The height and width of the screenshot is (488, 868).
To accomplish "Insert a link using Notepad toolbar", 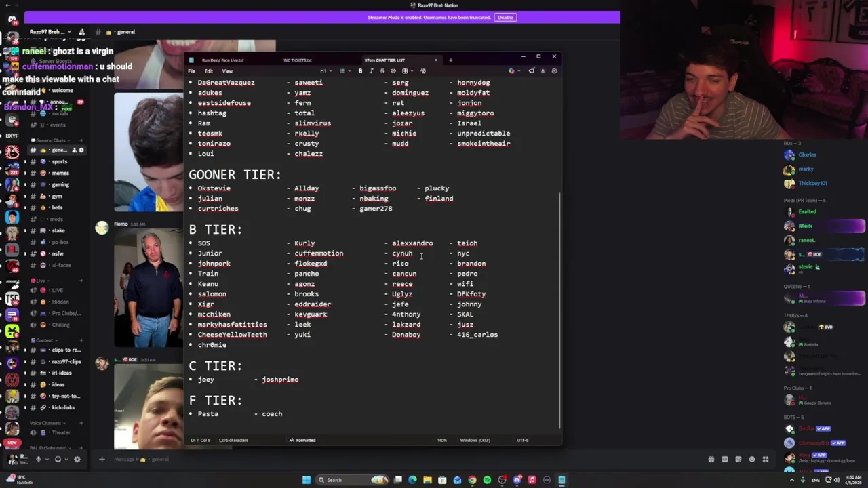I will [x=393, y=71].
